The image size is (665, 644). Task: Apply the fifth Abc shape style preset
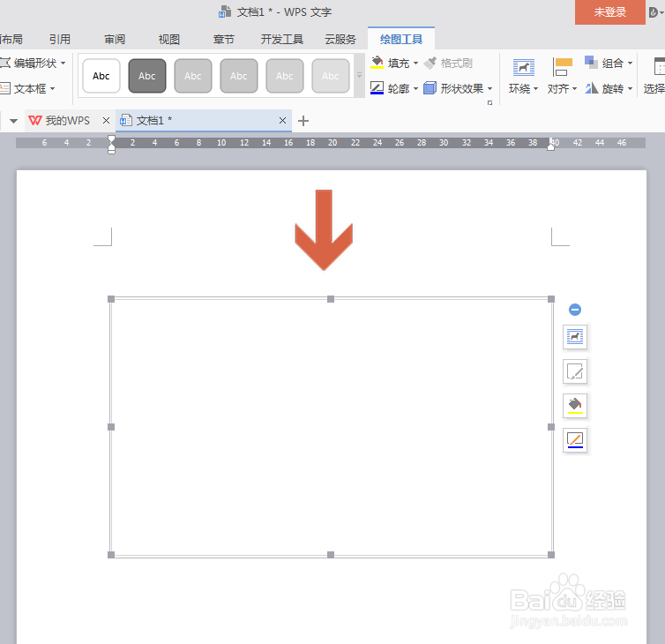pyautogui.click(x=285, y=76)
